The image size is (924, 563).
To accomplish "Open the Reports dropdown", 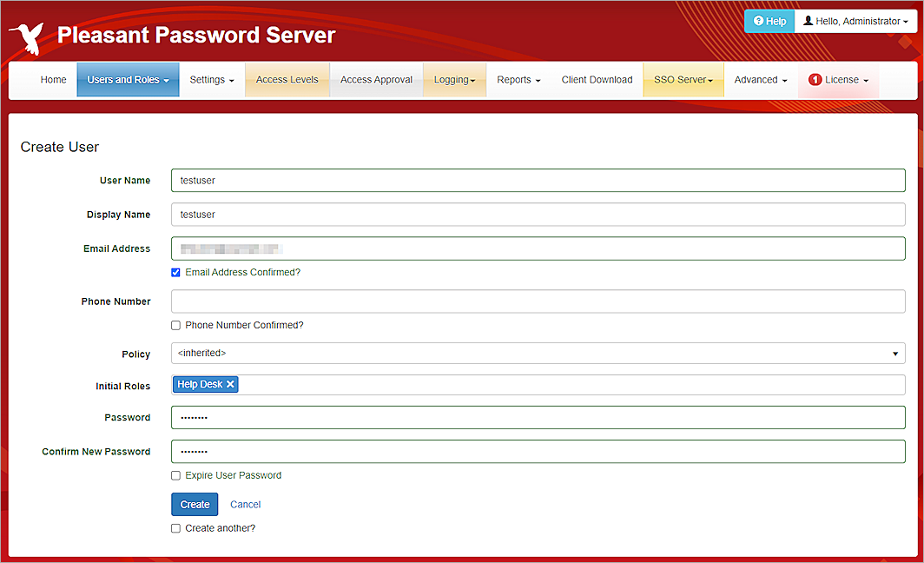I will click(x=518, y=79).
